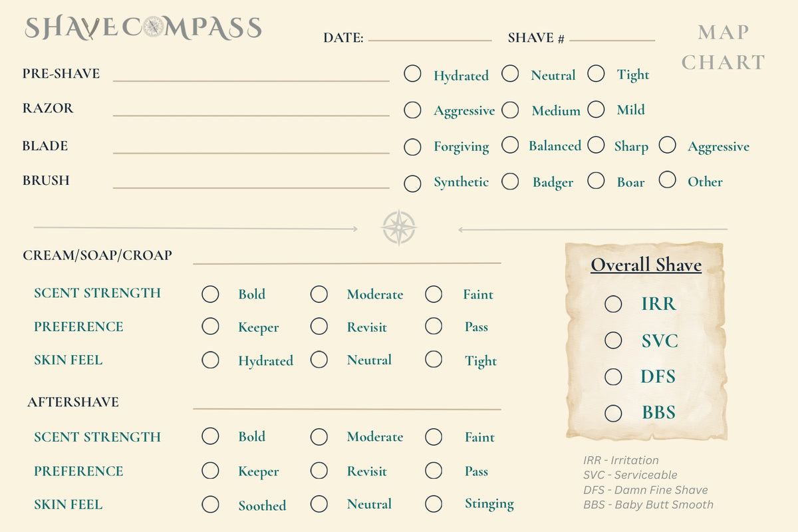Select BBS overall shave rating
The height and width of the screenshot is (532, 798).
tap(613, 413)
